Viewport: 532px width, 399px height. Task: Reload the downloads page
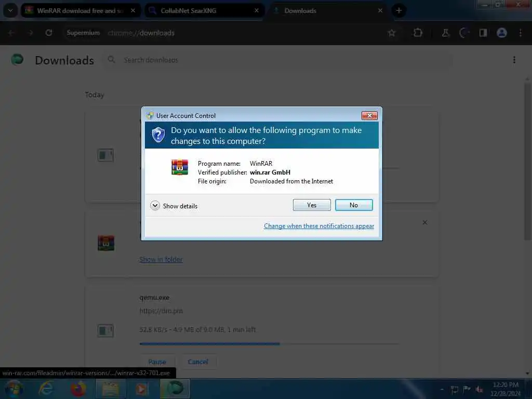[49, 33]
